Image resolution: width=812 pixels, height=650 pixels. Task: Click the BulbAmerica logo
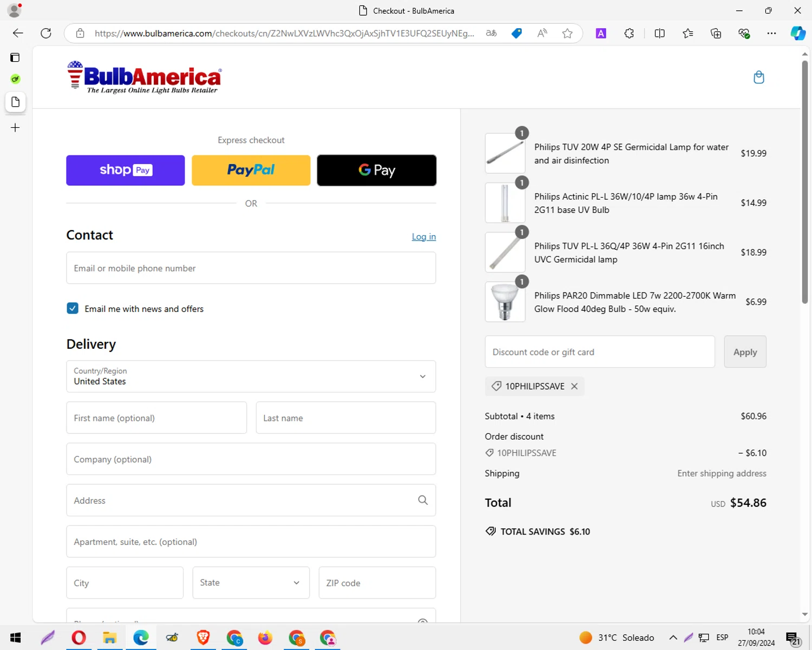(x=144, y=77)
